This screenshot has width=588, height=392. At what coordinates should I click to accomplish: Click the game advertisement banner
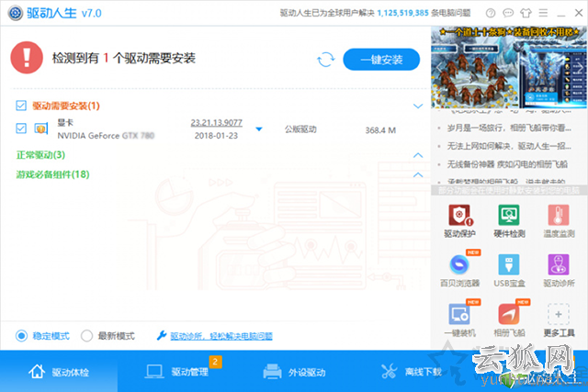509,67
